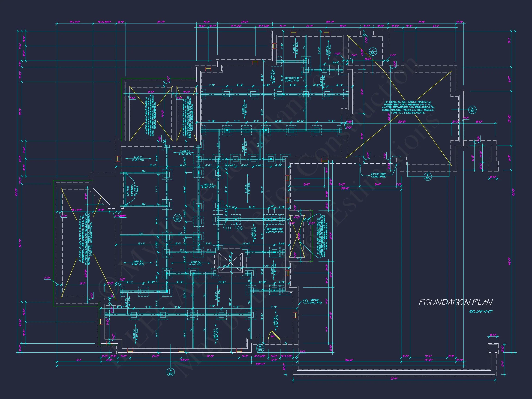
Task: Click the 30"x55"x10" CONC. FTG. note
Action: point(292,79)
